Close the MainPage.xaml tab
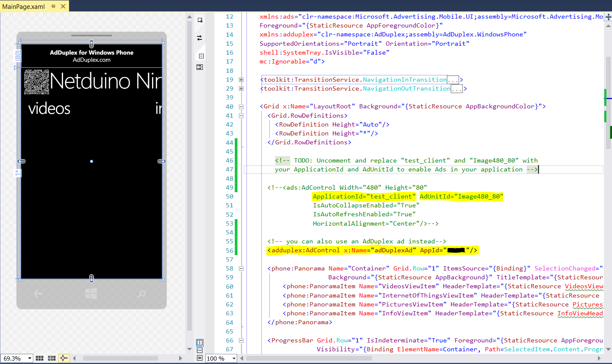Screen dimensions: 612x364 click(63, 6)
